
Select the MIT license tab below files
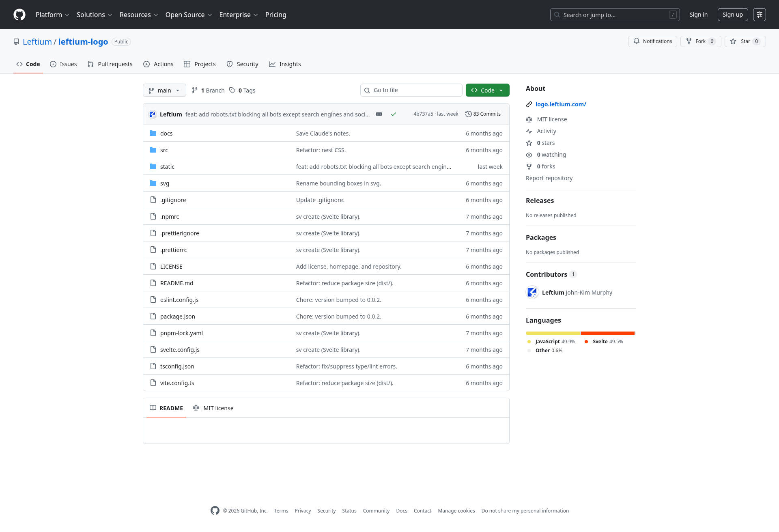pyautogui.click(x=213, y=408)
